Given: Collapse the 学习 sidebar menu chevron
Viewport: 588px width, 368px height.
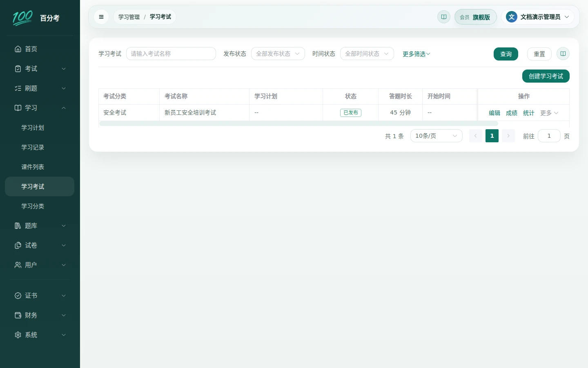Looking at the screenshot, I should click(64, 108).
